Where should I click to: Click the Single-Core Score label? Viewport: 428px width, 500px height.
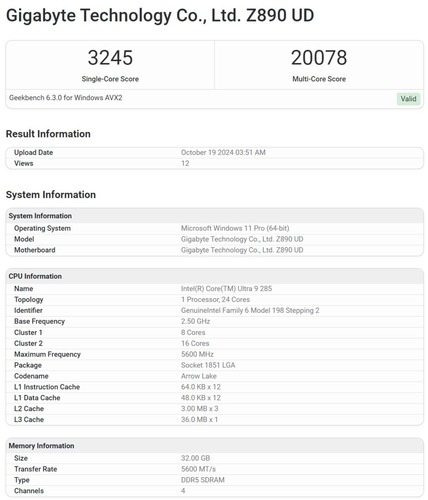coord(110,79)
